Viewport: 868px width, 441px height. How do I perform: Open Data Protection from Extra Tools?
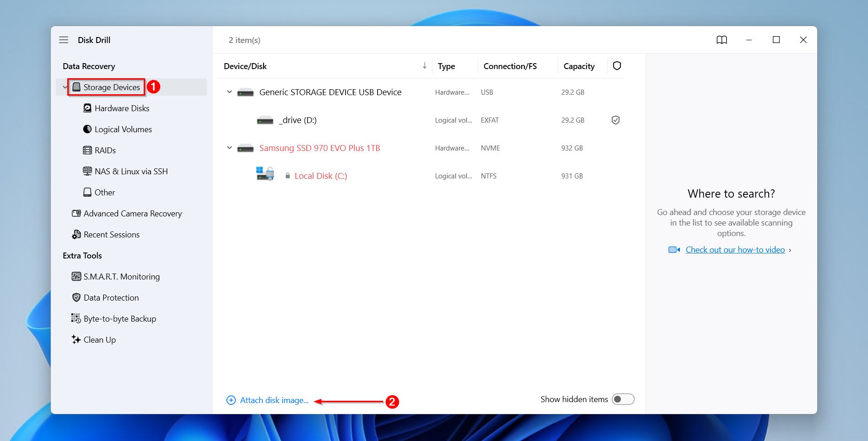111,297
